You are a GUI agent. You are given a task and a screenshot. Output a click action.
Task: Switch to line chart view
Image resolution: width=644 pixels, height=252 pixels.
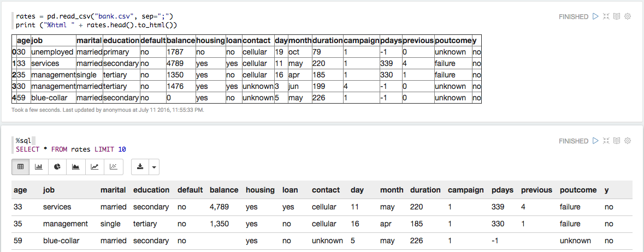click(94, 166)
